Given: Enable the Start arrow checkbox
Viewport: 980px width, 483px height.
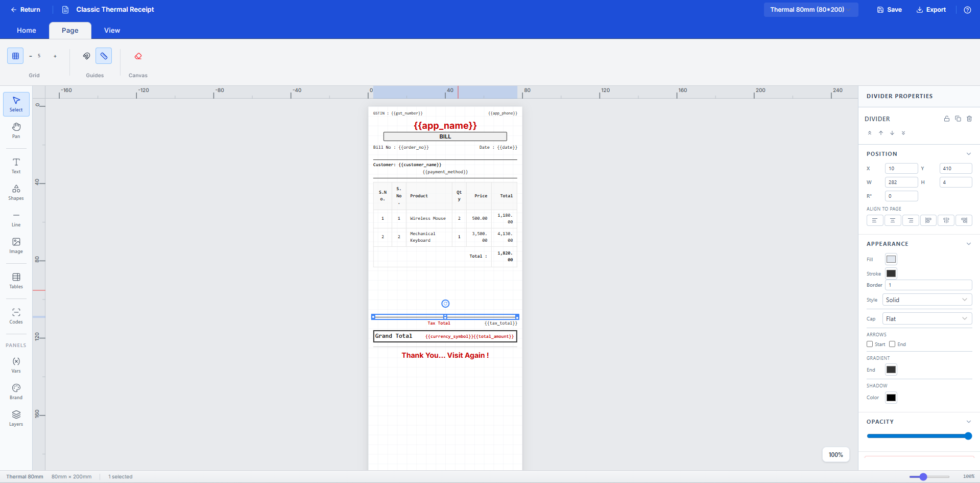Looking at the screenshot, I should click(x=870, y=344).
